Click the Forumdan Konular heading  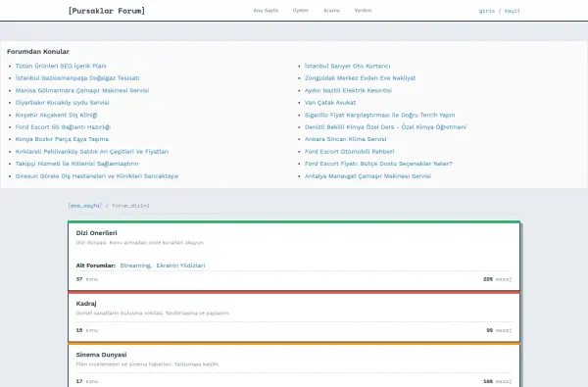(x=38, y=51)
